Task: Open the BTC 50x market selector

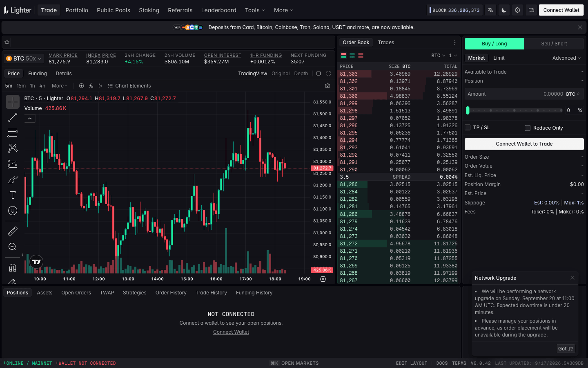Action: (x=24, y=58)
